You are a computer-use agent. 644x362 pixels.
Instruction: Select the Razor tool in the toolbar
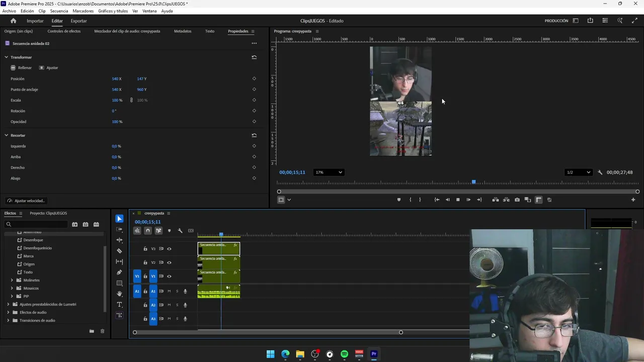(119, 251)
